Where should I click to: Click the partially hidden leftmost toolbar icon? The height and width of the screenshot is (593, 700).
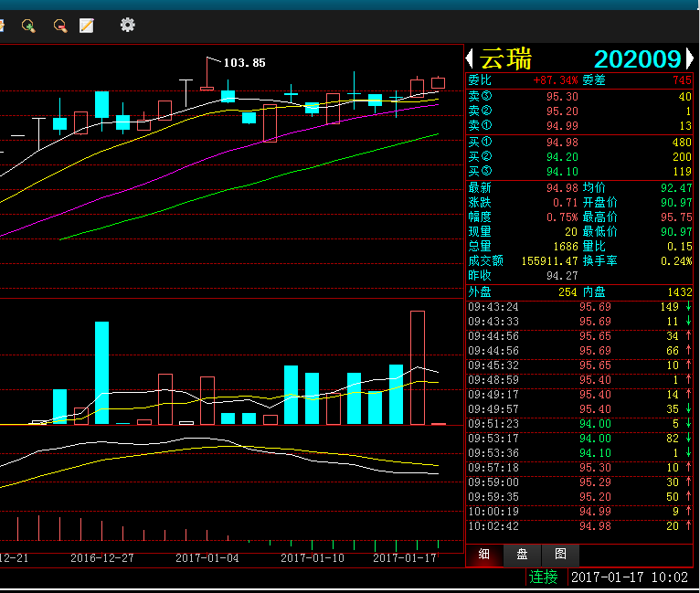[3, 26]
